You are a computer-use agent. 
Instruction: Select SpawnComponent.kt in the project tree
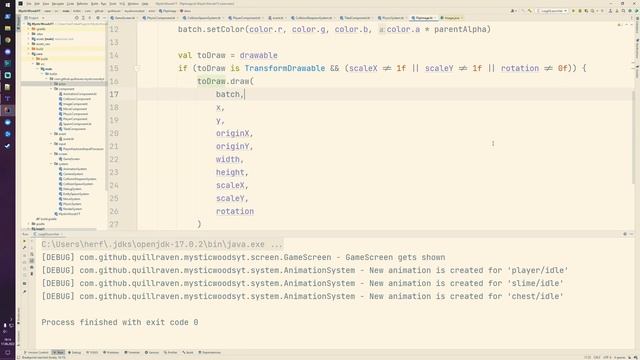point(75,124)
